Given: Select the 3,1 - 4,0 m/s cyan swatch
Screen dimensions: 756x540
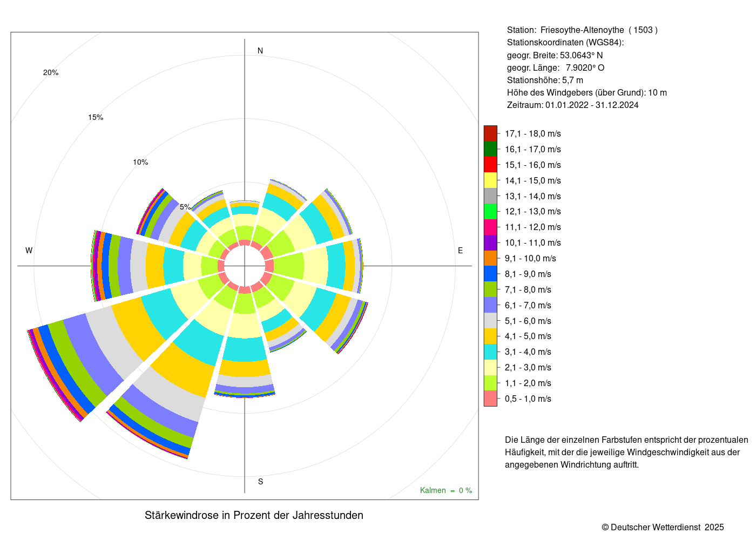Looking at the screenshot, I should pyautogui.click(x=490, y=352).
